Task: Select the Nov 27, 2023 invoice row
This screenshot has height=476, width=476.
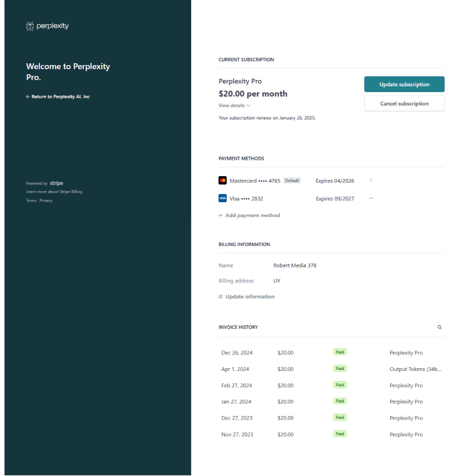Action: [x=237, y=435]
